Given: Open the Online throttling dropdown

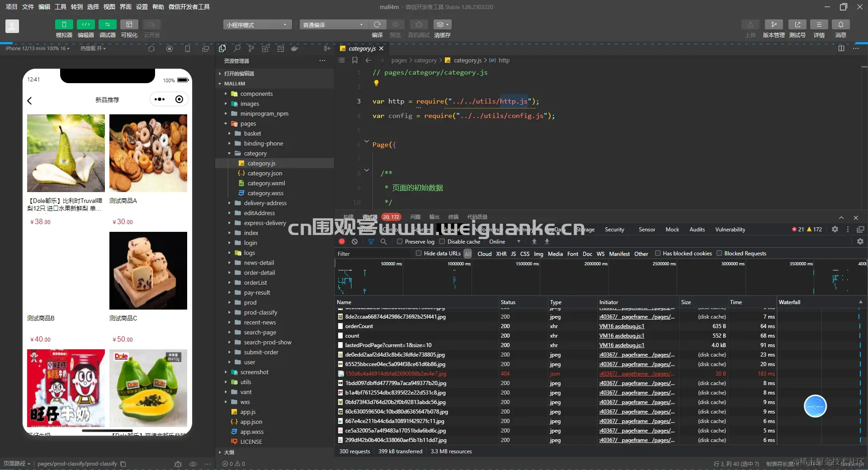Looking at the screenshot, I should click(505, 242).
